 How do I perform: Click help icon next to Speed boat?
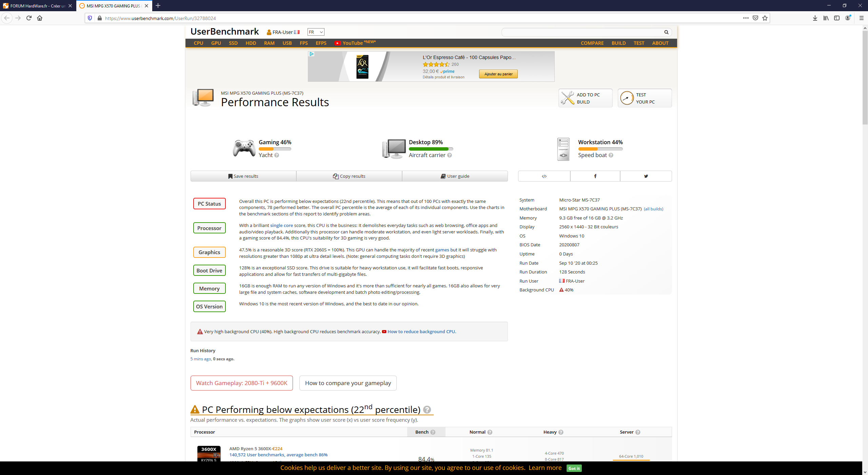click(611, 155)
